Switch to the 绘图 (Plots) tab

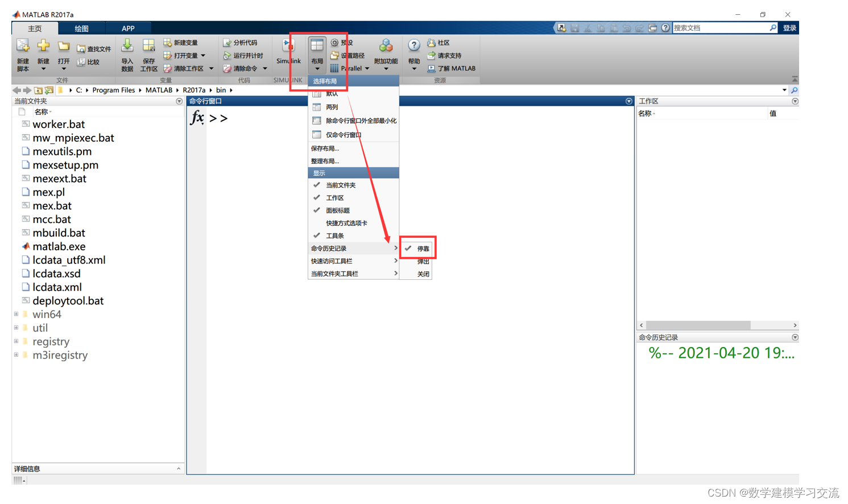coord(81,28)
